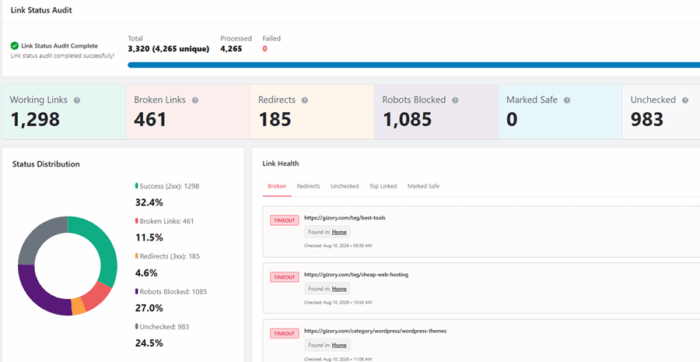Click the gizory.com/tag/best-tools URL

point(345,218)
